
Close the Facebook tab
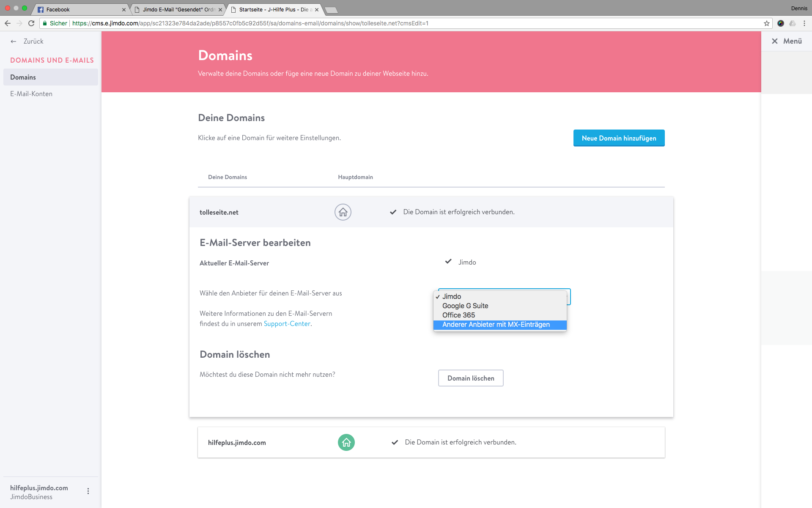point(124,9)
